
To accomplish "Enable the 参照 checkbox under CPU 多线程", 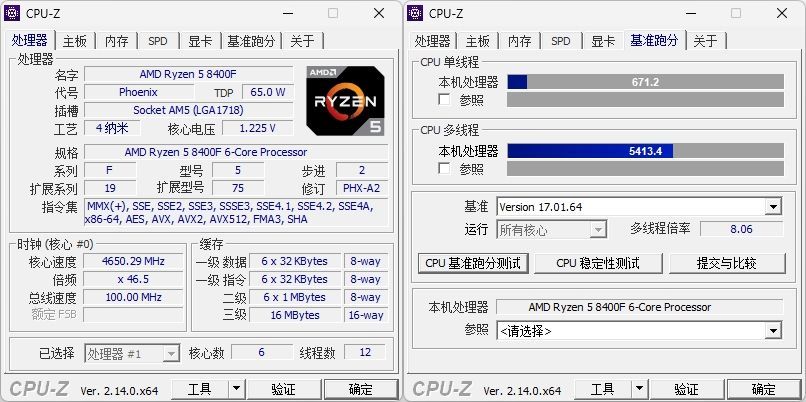I will click(444, 168).
